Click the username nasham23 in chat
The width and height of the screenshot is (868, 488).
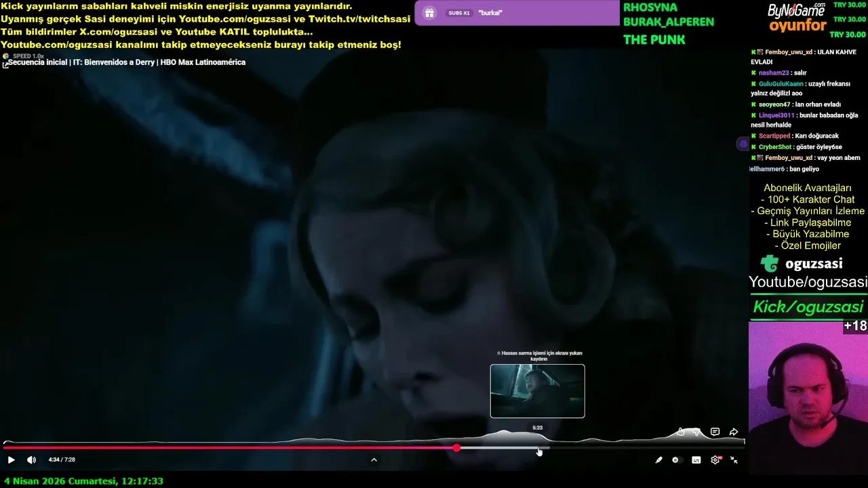click(774, 73)
